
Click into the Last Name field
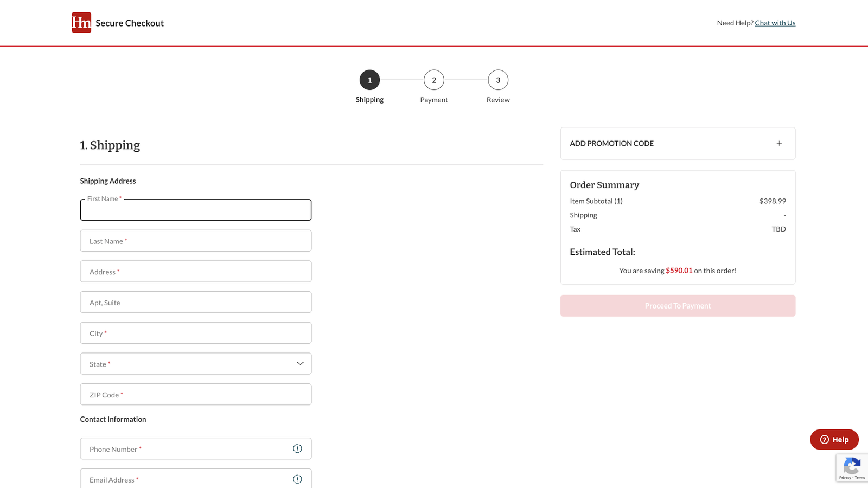(x=195, y=241)
